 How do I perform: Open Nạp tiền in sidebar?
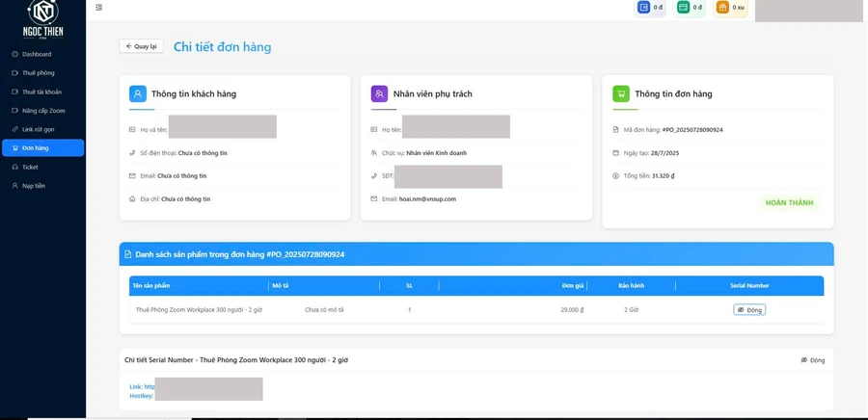click(x=33, y=186)
